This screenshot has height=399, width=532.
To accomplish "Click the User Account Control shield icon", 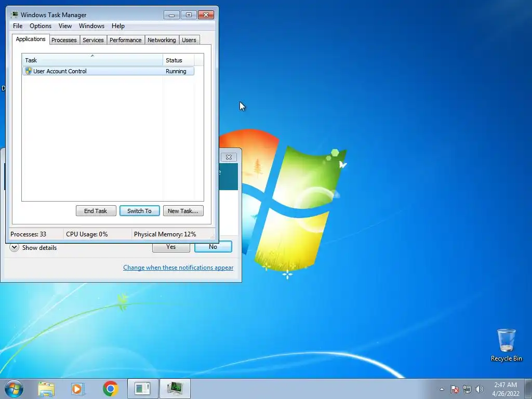I will click(28, 71).
